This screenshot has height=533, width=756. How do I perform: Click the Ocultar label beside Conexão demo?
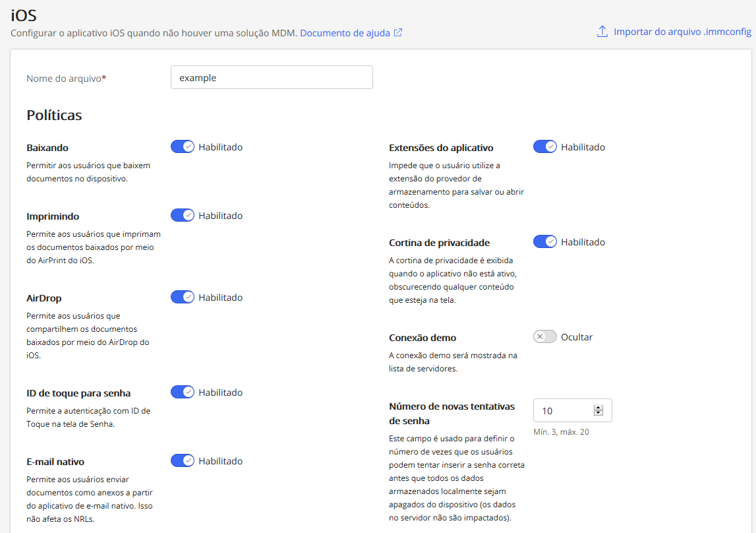coord(577,337)
